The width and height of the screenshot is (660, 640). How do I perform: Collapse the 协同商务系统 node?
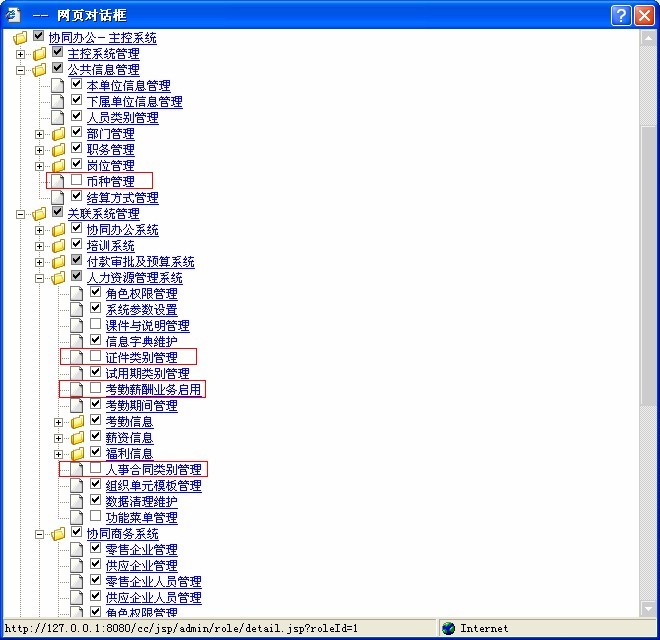click(40, 534)
